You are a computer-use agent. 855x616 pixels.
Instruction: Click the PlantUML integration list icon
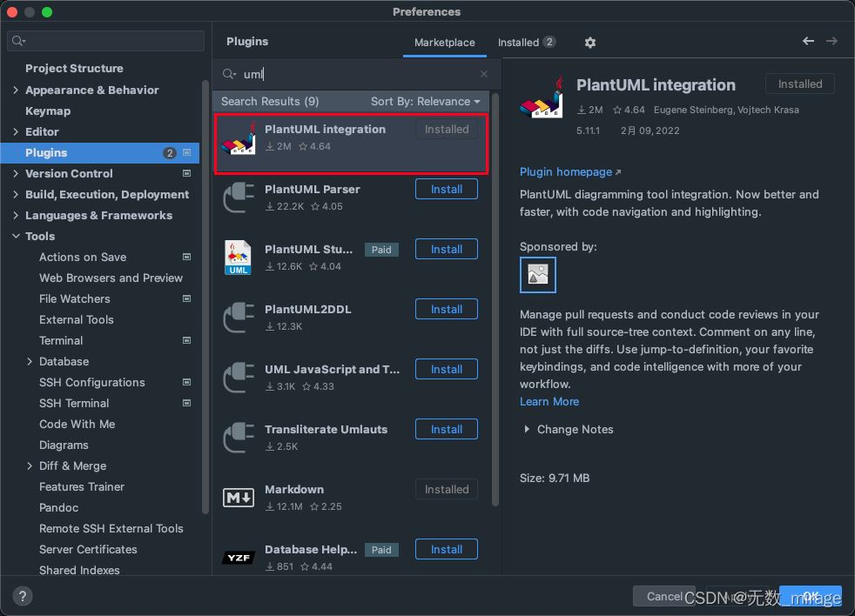tap(239, 139)
